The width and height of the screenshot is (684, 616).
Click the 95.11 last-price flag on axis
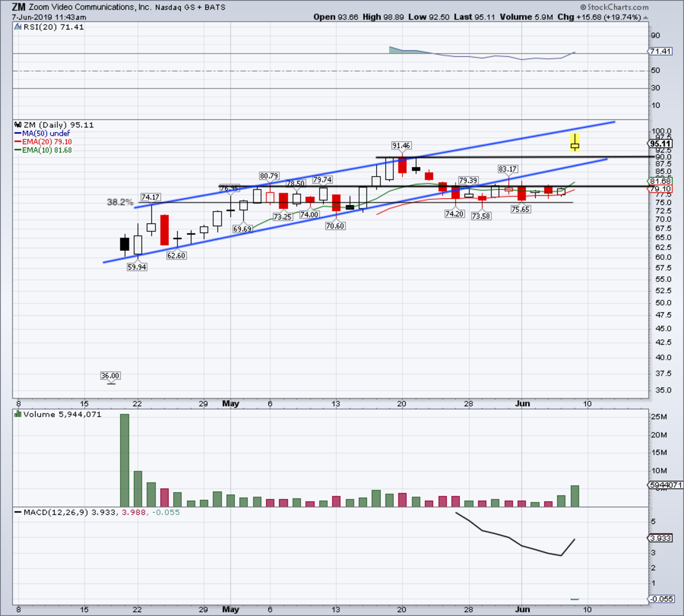click(x=661, y=144)
